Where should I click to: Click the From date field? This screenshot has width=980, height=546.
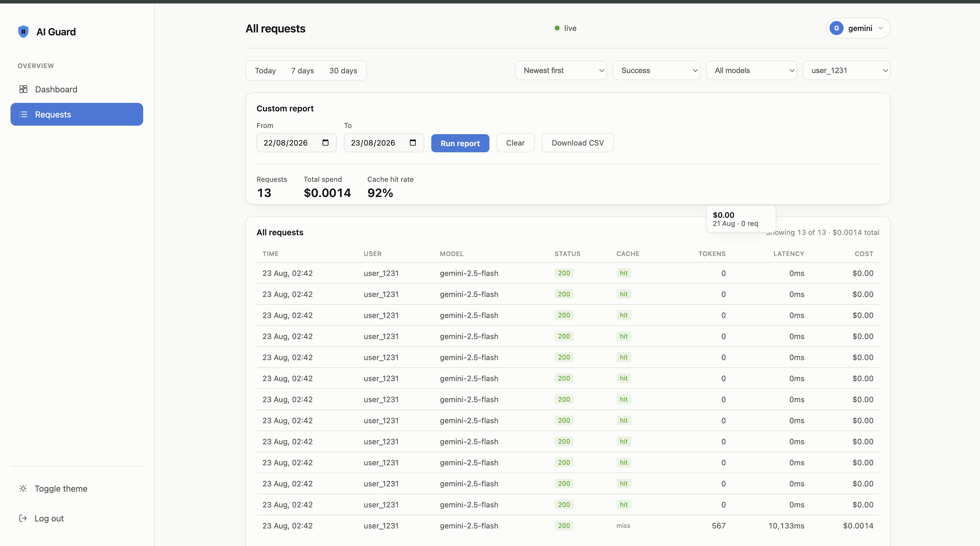(296, 143)
